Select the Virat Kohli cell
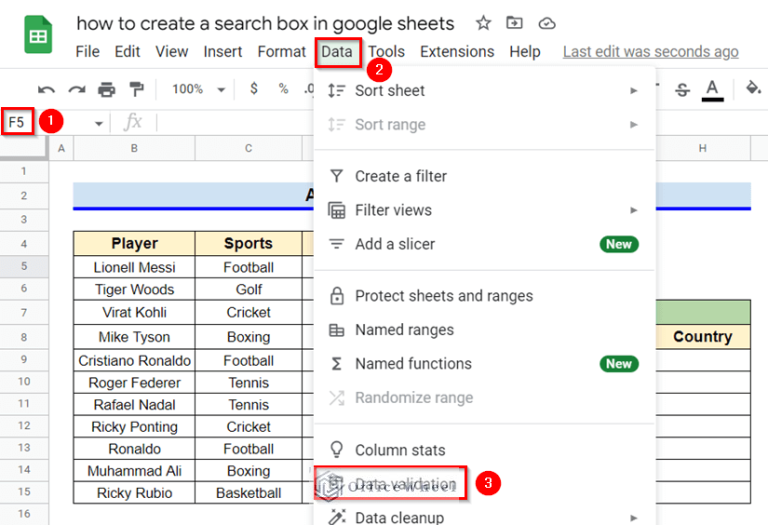 [134, 312]
